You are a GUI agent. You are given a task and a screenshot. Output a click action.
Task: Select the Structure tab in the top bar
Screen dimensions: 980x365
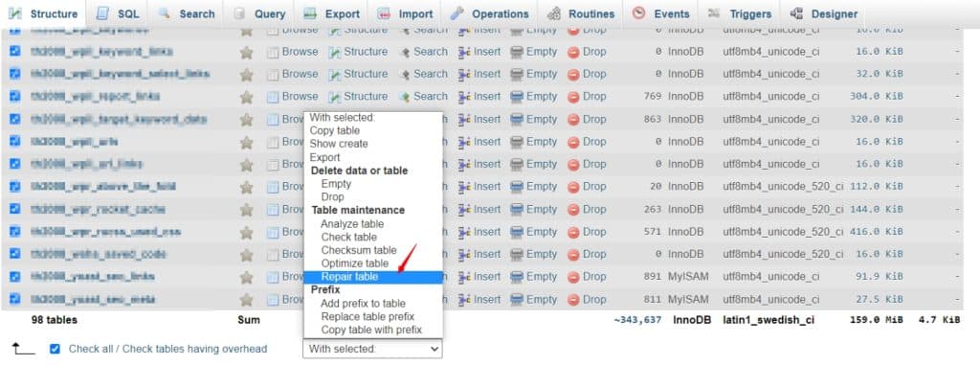click(43, 13)
